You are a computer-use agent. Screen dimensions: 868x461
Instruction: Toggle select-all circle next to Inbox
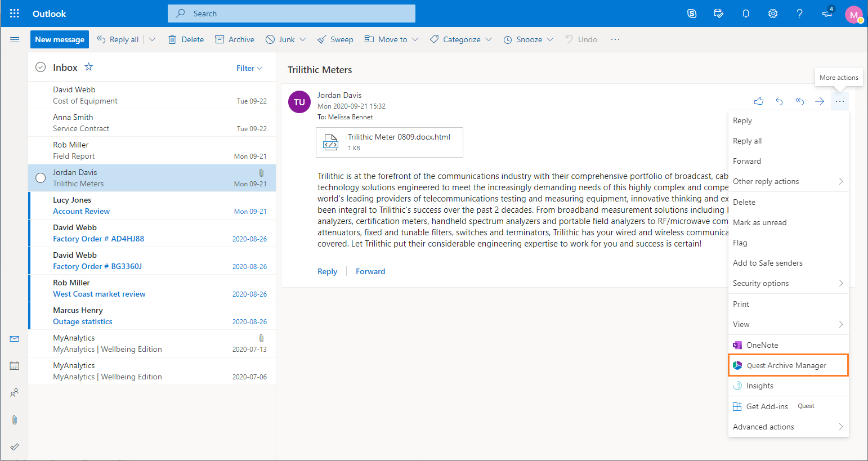[x=41, y=67]
